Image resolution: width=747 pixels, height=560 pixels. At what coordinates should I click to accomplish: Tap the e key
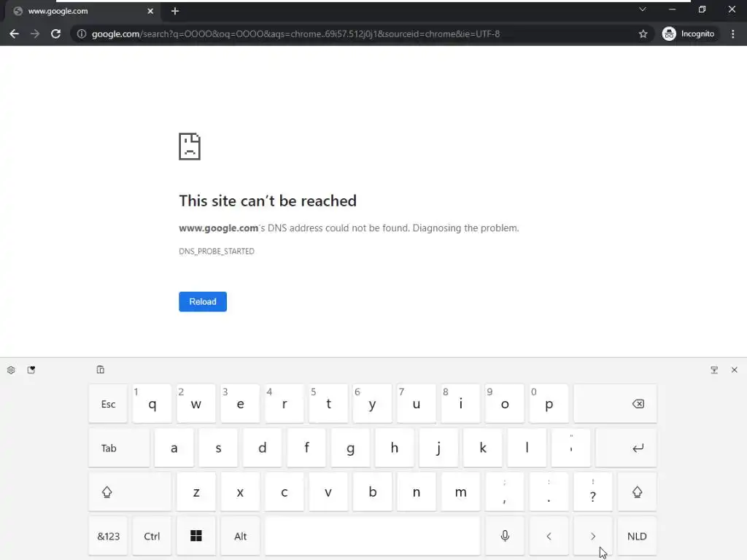(x=240, y=404)
